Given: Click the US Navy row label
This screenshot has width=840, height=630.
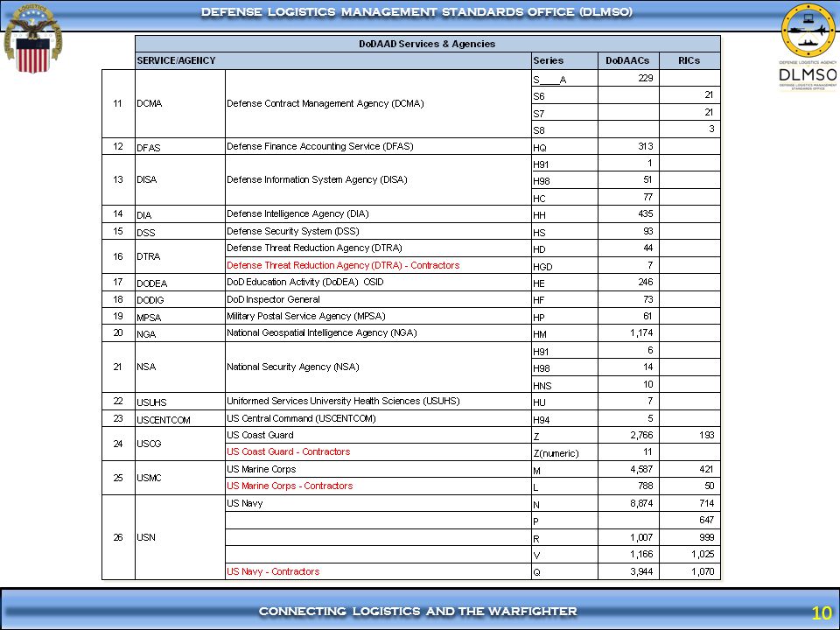Looking at the screenshot, I should 245,503.
